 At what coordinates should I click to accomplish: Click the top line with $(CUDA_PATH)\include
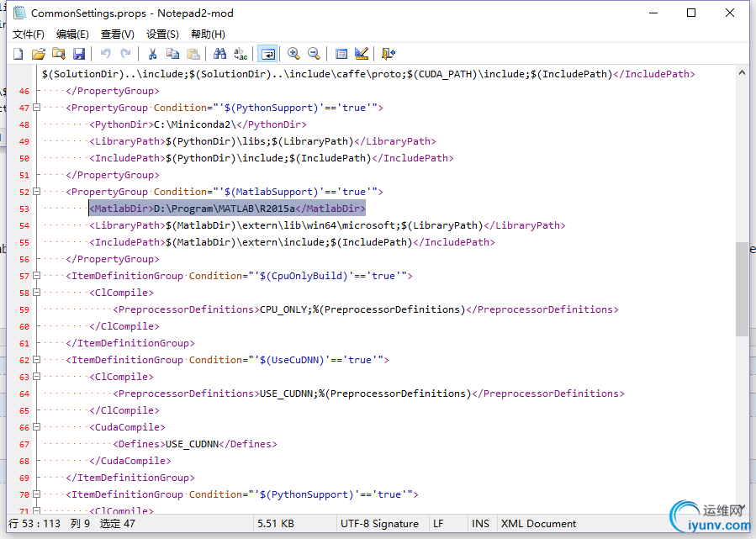(x=368, y=74)
